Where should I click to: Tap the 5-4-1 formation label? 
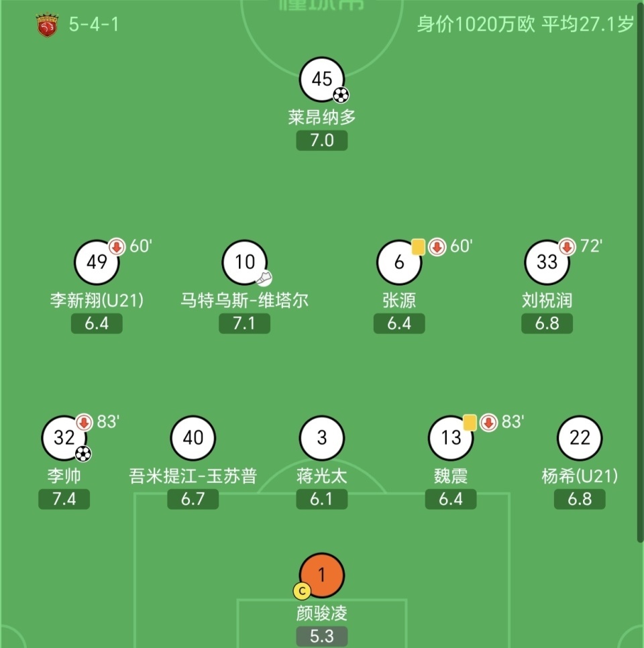point(94,24)
